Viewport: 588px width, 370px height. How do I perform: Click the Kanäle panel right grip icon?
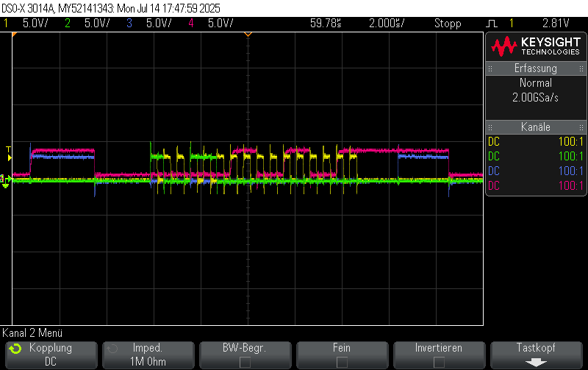[x=581, y=127]
